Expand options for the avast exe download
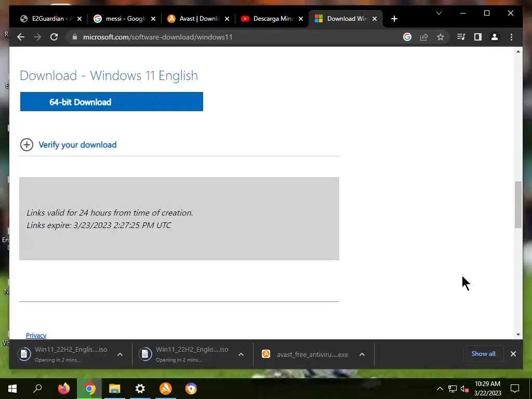This screenshot has width=532, height=399. tap(362, 354)
